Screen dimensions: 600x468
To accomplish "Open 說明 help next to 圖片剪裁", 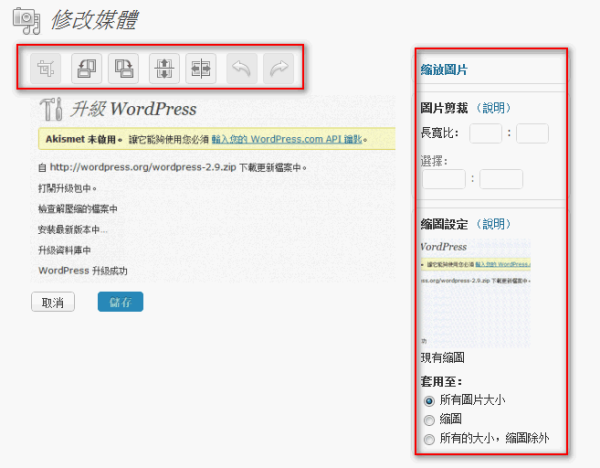I will (x=494, y=108).
